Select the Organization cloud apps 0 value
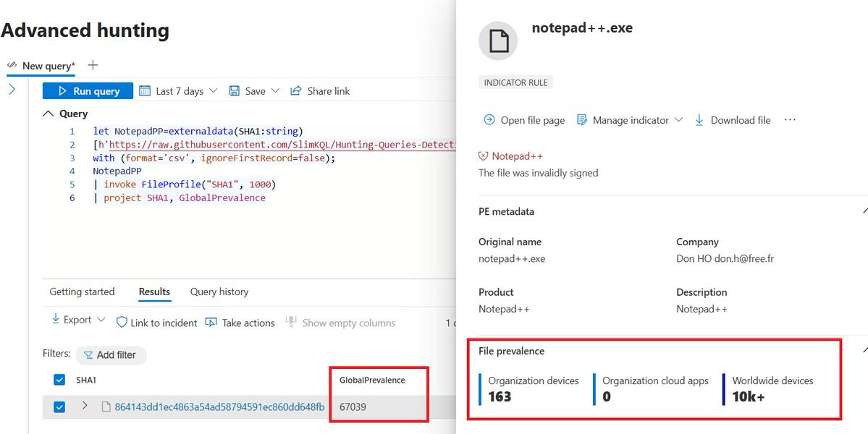The height and width of the screenshot is (434, 868). click(607, 396)
